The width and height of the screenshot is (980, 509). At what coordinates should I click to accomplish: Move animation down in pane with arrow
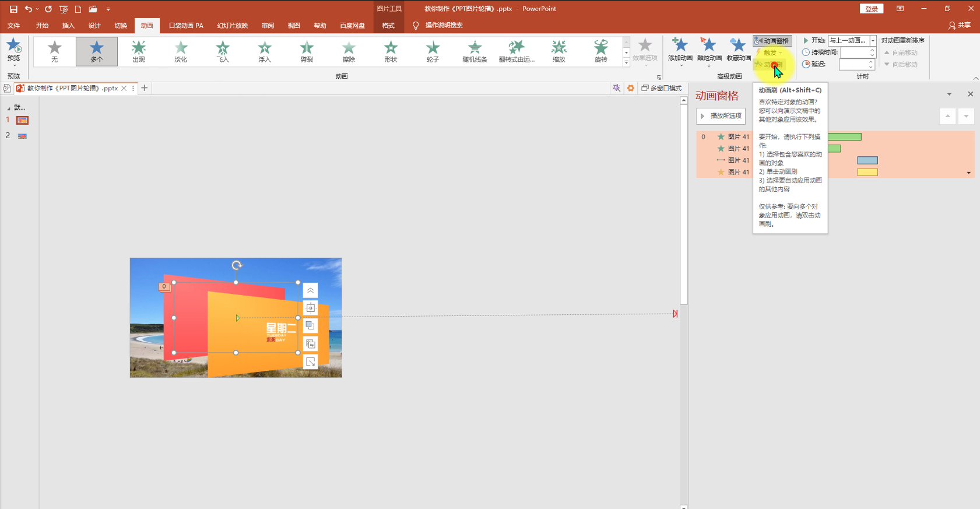966,116
